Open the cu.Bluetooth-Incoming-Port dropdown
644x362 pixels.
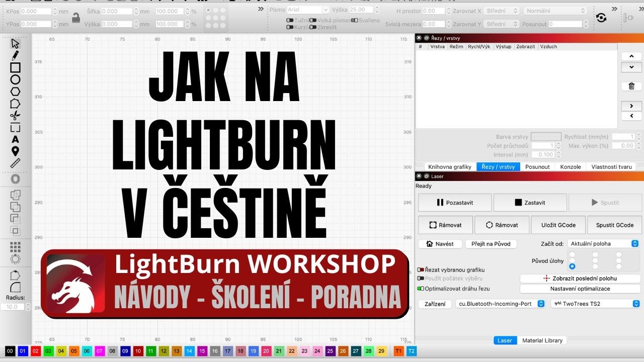click(x=500, y=304)
